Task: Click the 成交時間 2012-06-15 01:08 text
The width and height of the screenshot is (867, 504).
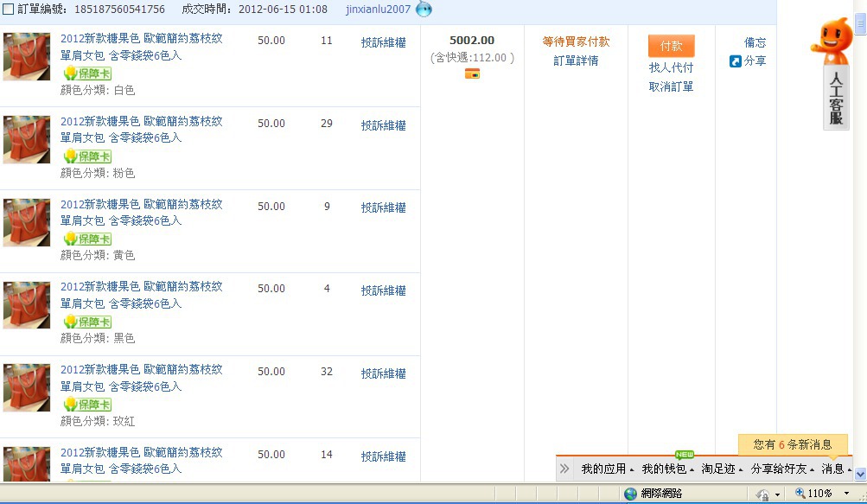Action: (x=254, y=10)
